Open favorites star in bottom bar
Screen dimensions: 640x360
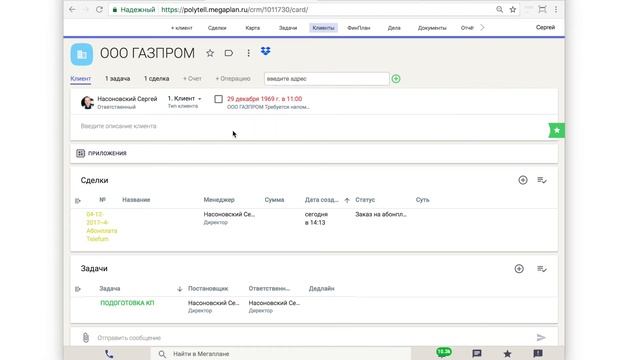point(507,353)
